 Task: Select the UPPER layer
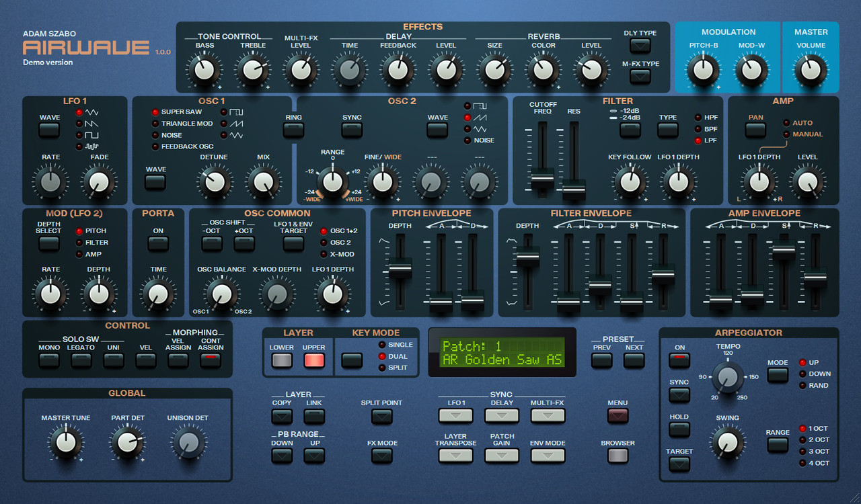314,360
